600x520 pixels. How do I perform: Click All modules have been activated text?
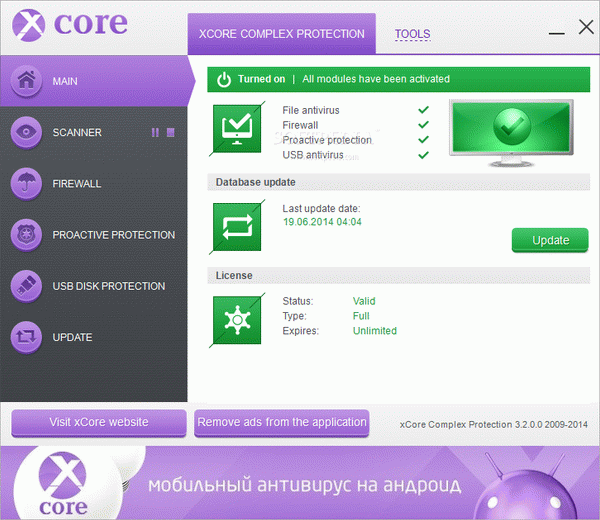(x=376, y=79)
